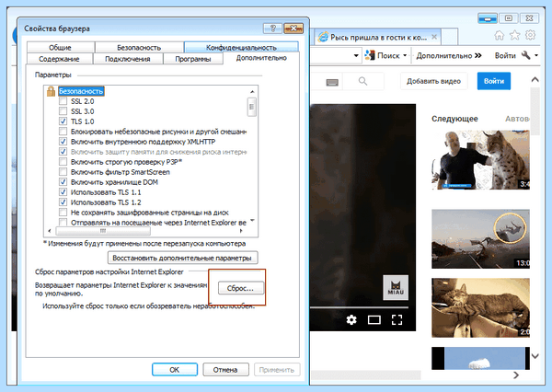The image size is (552, 392).
Task: Click Войти in the browser toolbar
Action: (505, 55)
